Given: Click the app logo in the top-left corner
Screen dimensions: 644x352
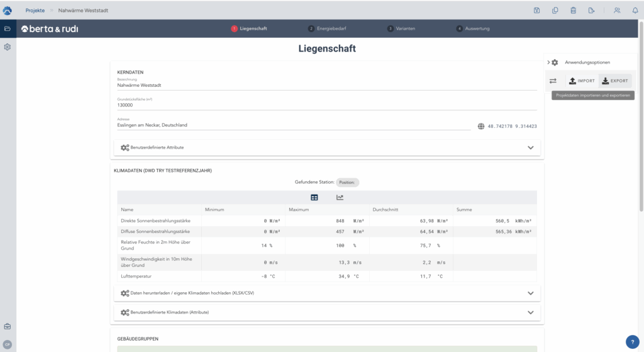Looking at the screenshot, I should [x=8, y=10].
